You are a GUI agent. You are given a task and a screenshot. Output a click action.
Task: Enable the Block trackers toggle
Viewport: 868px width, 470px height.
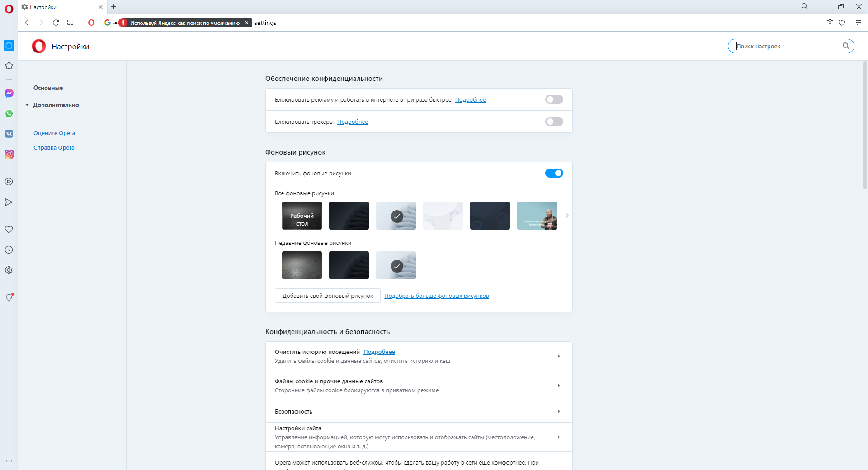(x=554, y=122)
